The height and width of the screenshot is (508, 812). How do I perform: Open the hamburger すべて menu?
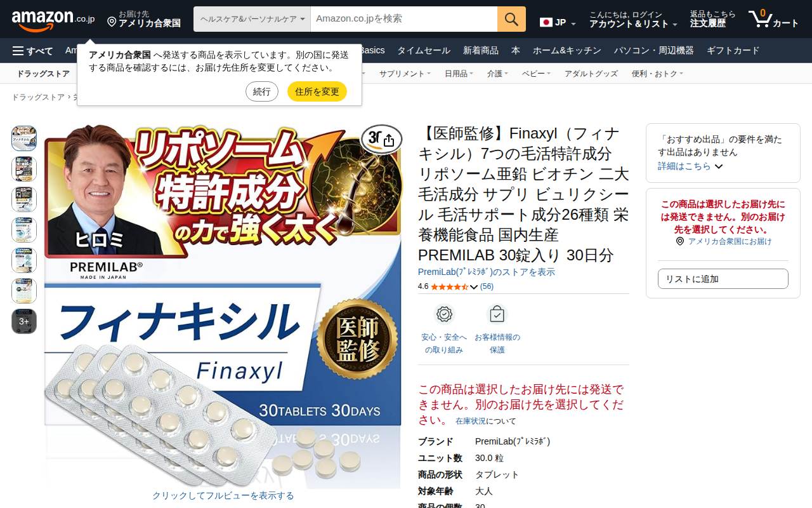33,51
